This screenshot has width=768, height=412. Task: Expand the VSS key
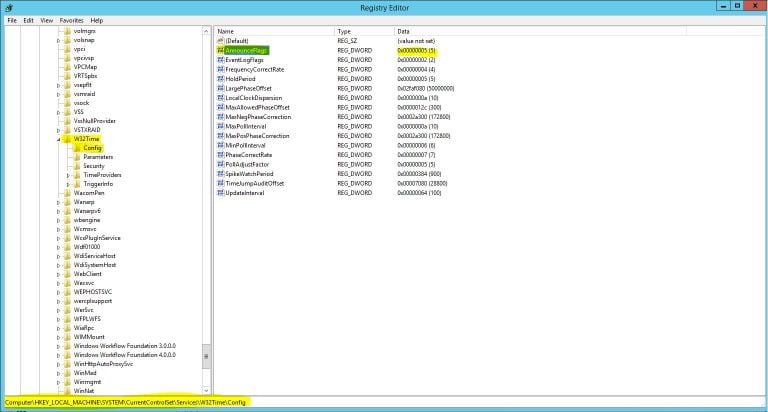(59, 112)
